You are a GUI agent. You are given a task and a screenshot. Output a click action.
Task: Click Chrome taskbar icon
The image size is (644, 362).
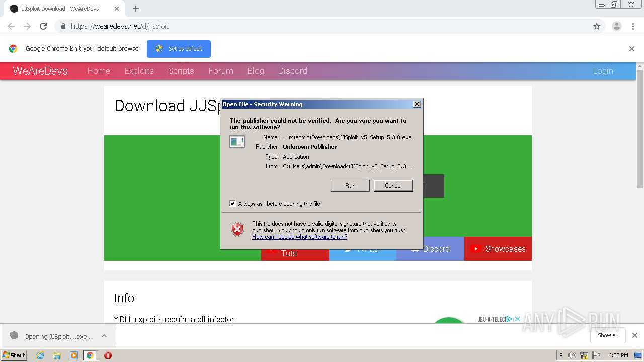90,355
